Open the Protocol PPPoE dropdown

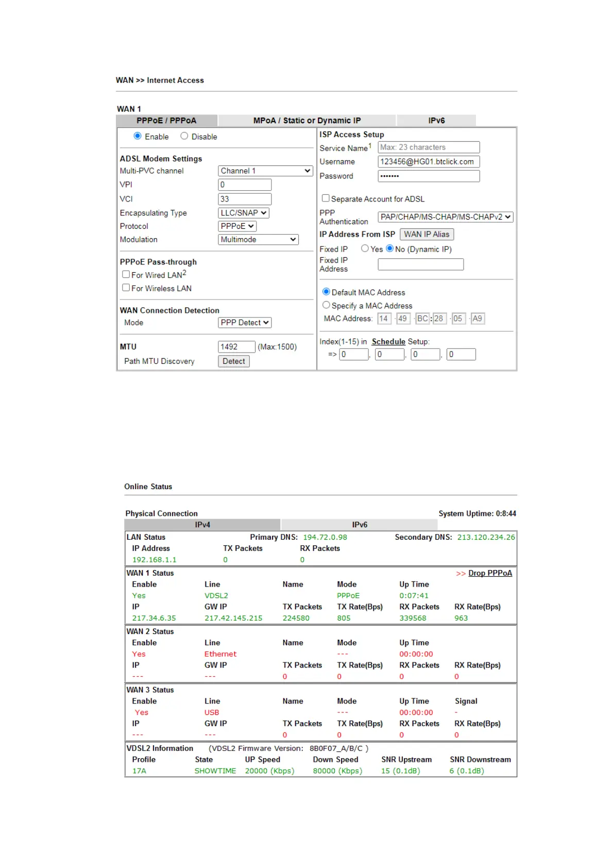pos(237,226)
